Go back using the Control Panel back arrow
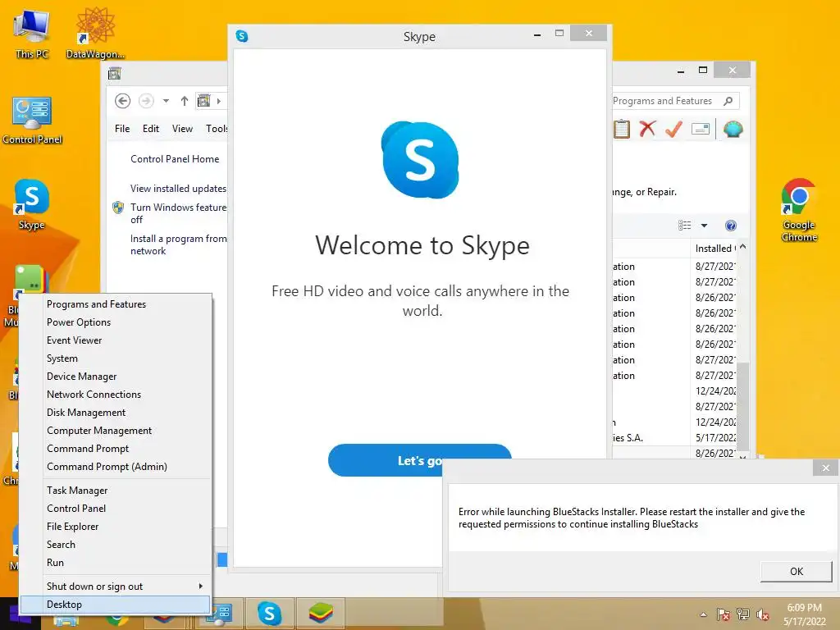 click(x=123, y=101)
